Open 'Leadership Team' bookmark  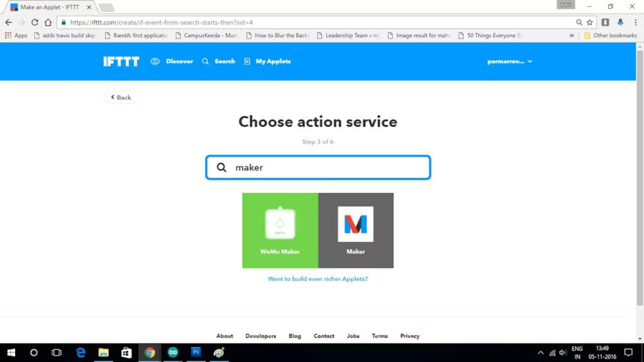pos(348,36)
